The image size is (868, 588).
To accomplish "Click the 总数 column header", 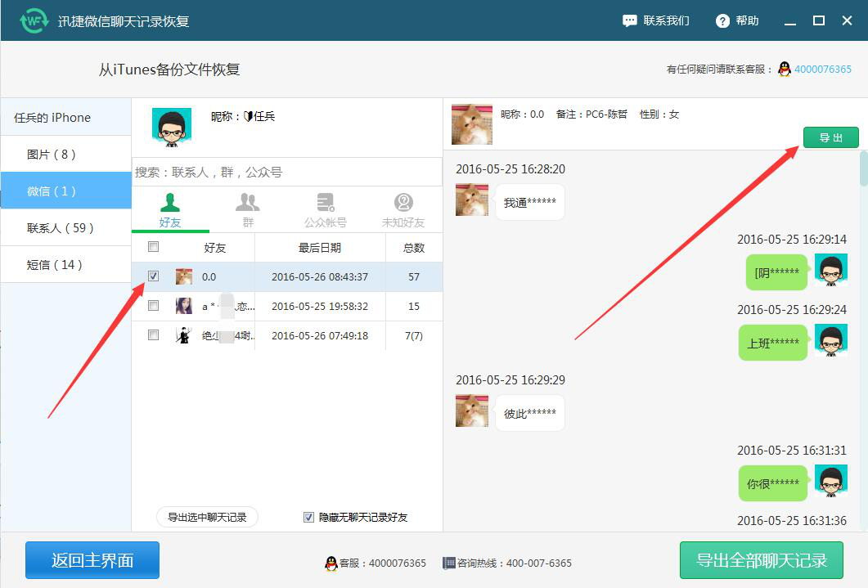I will 414,248.
